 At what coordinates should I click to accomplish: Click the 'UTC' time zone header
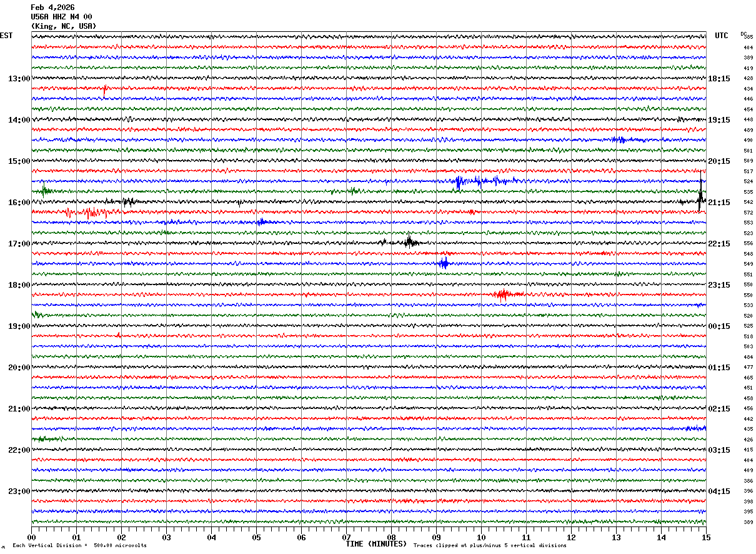[x=722, y=36]
